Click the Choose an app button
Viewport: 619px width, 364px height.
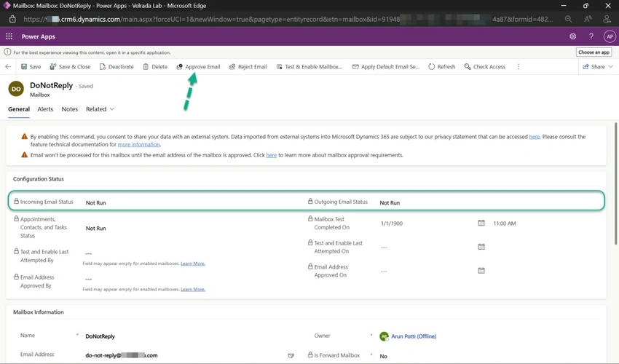point(594,52)
